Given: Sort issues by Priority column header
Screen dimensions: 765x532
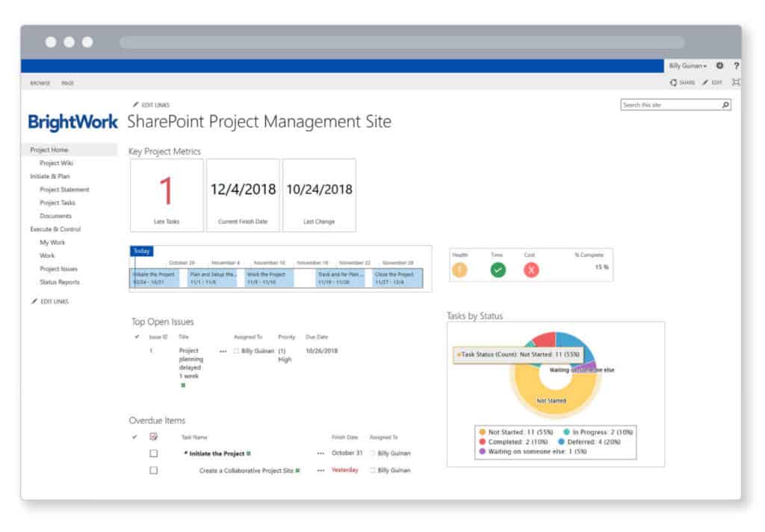Looking at the screenshot, I should pyautogui.click(x=287, y=337).
